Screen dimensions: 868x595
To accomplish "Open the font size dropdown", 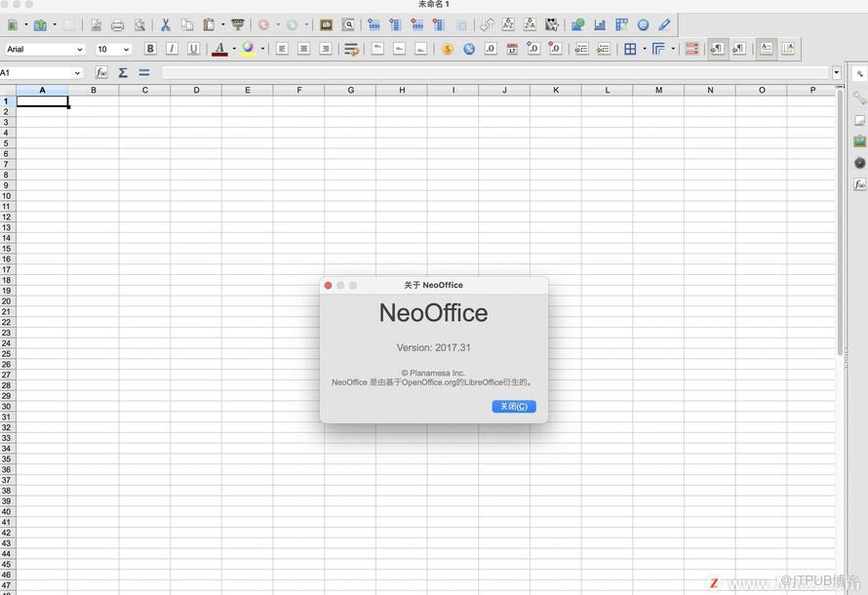I will [126, 50].
